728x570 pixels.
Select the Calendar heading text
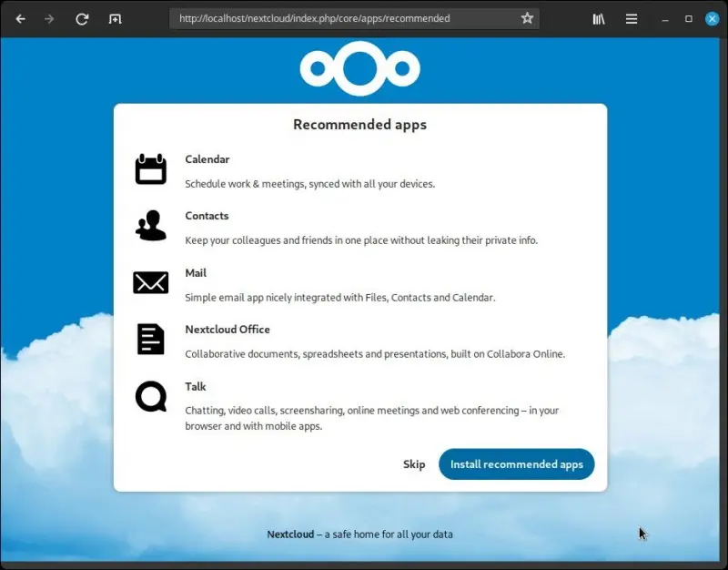tap(207, 158)
